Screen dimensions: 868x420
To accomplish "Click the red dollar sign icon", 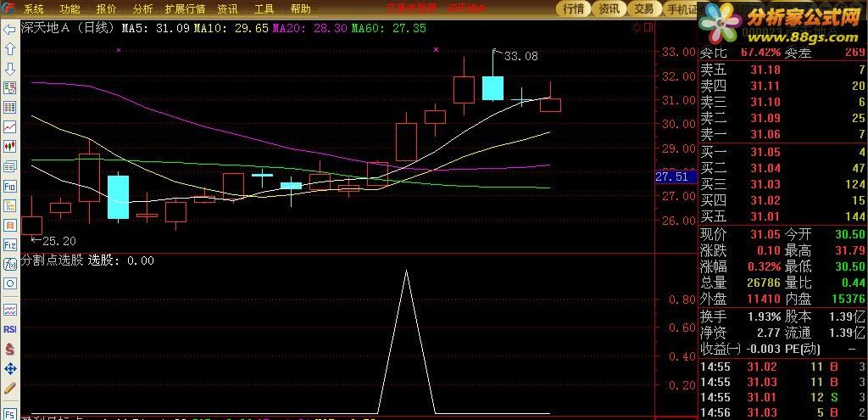I will point(9,349).
